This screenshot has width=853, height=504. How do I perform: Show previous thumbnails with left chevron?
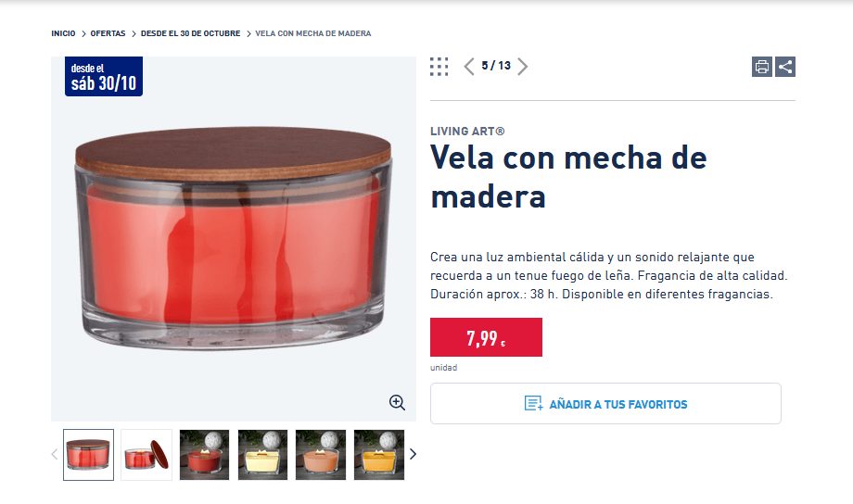[x=55, y=454]
